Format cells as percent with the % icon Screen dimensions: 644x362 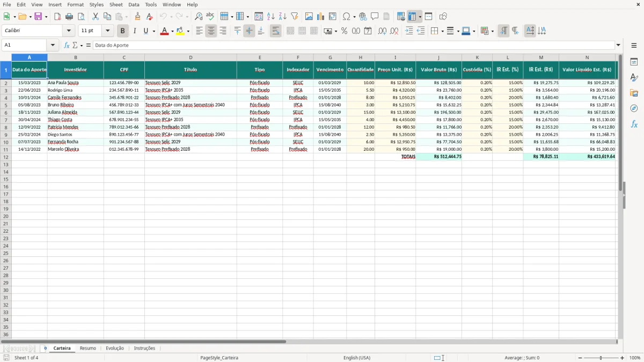click(x=344, y=31)
